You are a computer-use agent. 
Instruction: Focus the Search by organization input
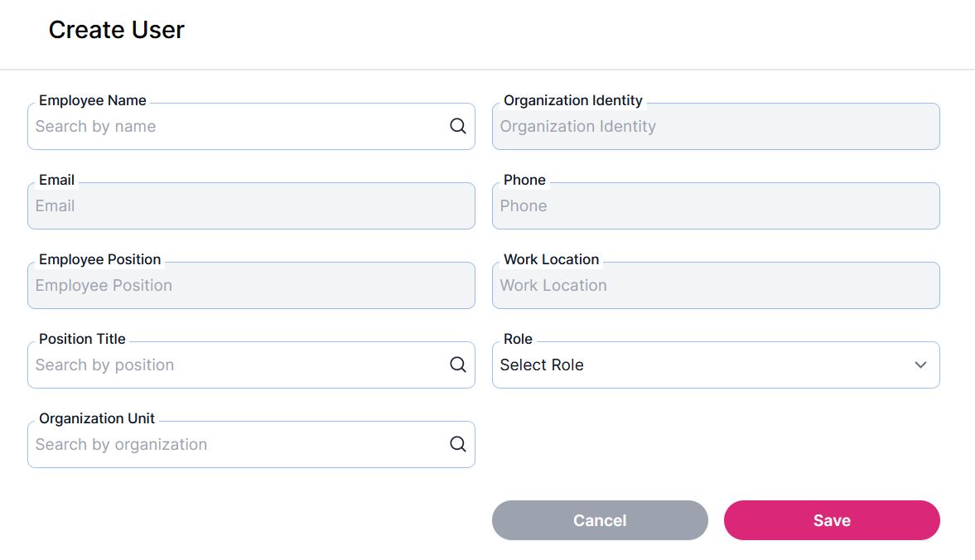click(x=236, y=445)
